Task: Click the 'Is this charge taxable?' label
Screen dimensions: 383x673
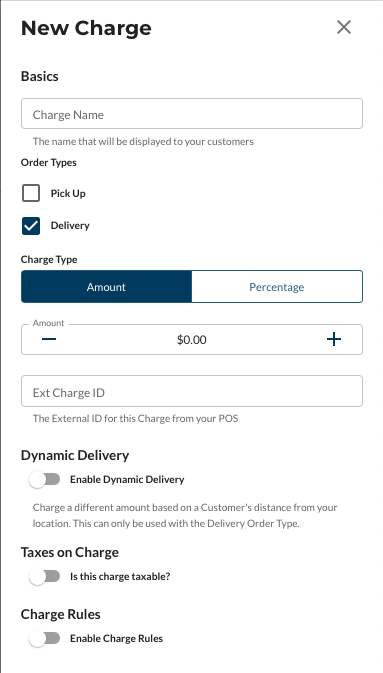Action: coord(120,576)
